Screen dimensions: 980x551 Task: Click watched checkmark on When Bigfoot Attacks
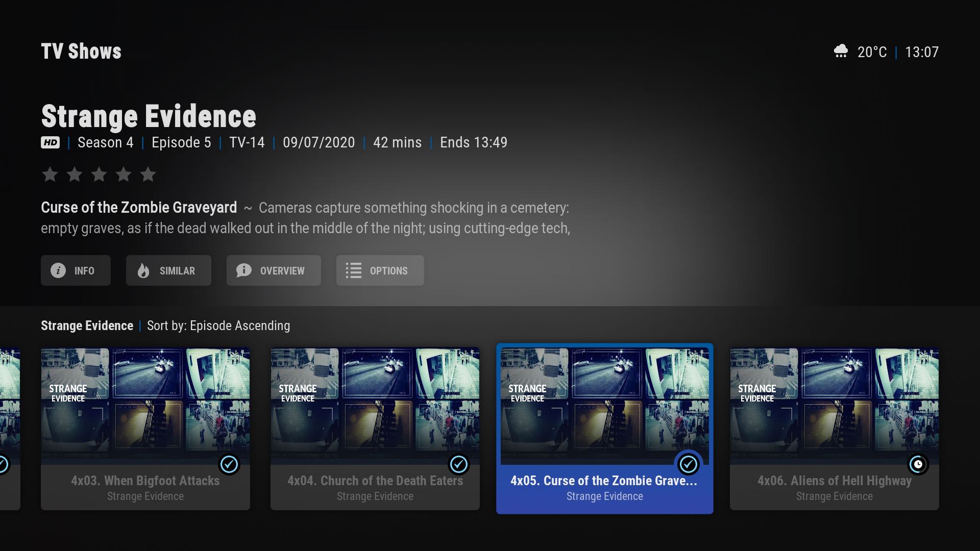tap(229, 464)
